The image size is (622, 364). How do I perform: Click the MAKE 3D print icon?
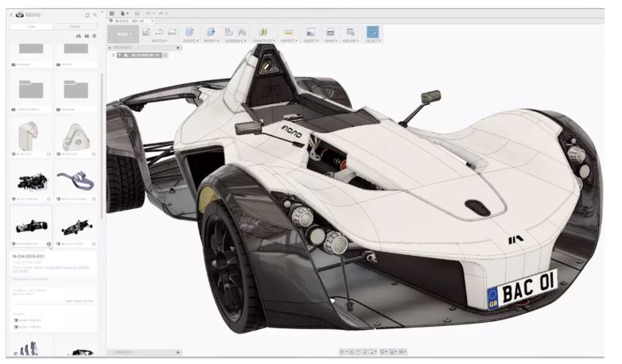330,32
